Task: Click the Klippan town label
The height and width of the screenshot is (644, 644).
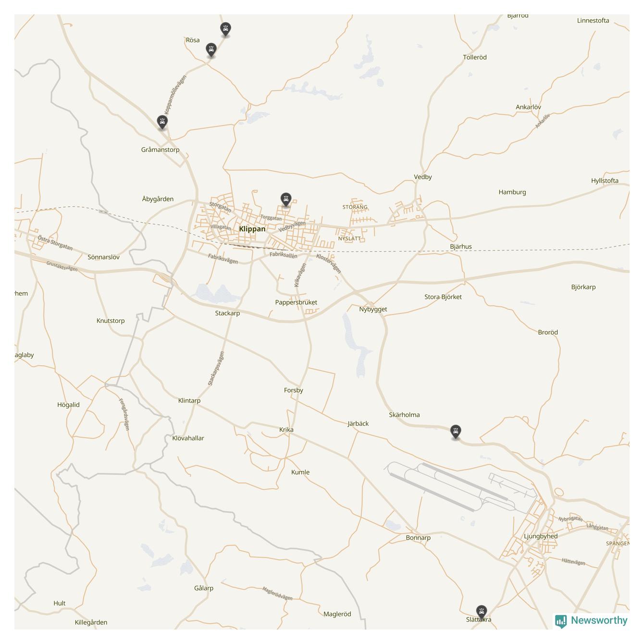Action: (252, 229)
